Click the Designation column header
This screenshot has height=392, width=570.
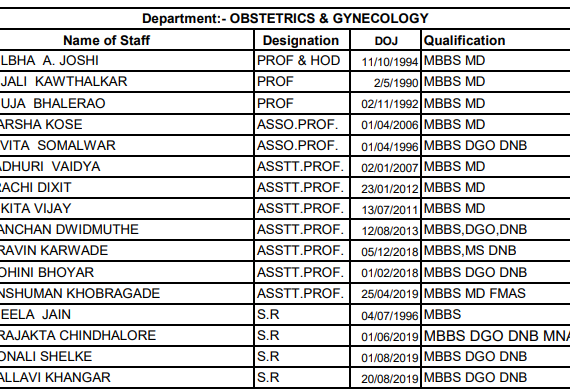301,40
